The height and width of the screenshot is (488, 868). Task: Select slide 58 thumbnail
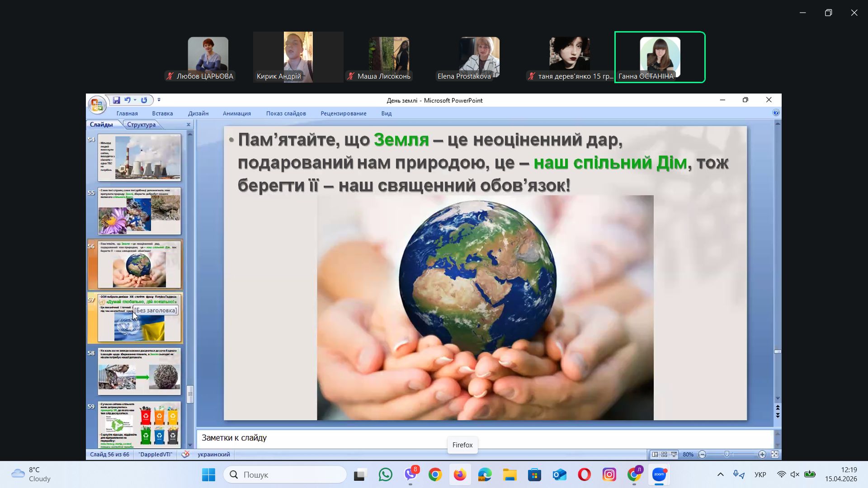tap(139, 371)
